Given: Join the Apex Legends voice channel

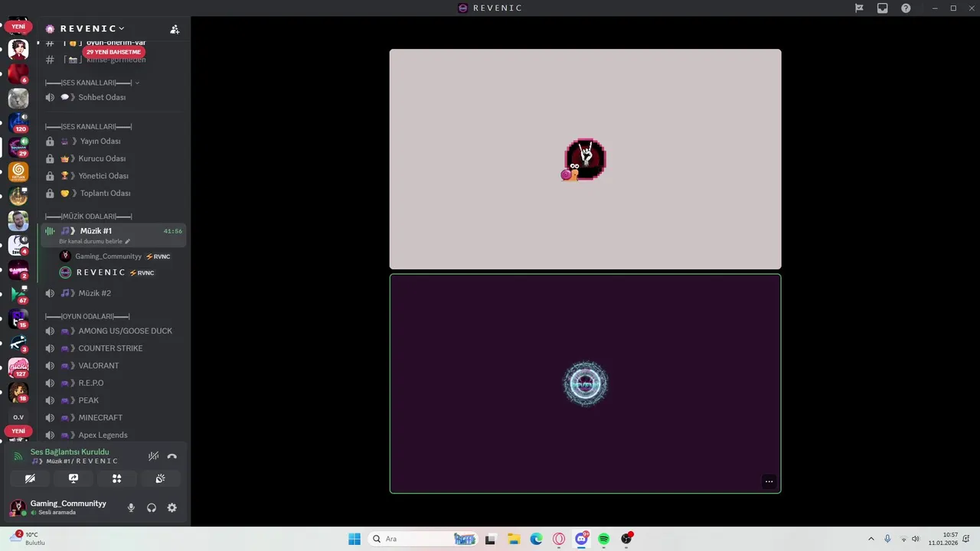Looking at the screenshot, I should coord(113,435).
